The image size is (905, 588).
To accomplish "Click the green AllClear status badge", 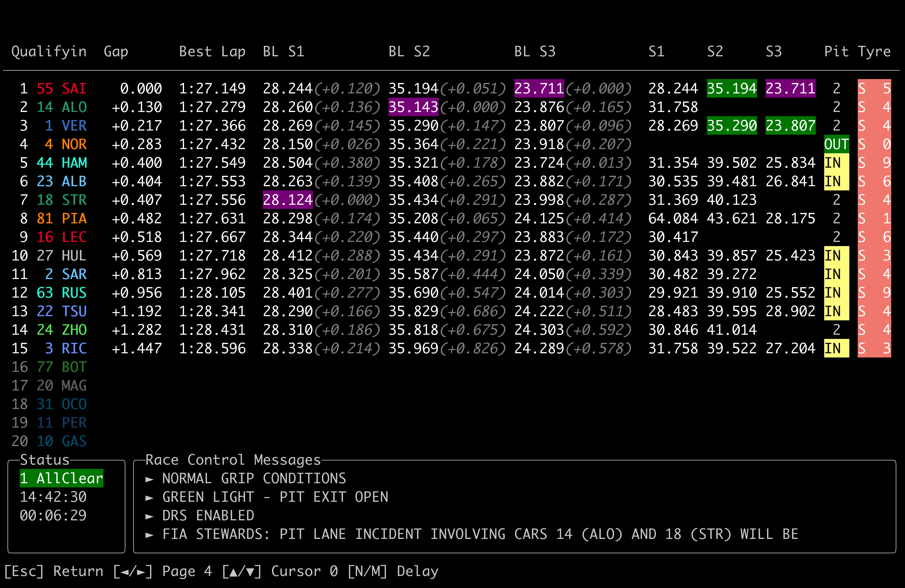I will [x=62, y=478].
